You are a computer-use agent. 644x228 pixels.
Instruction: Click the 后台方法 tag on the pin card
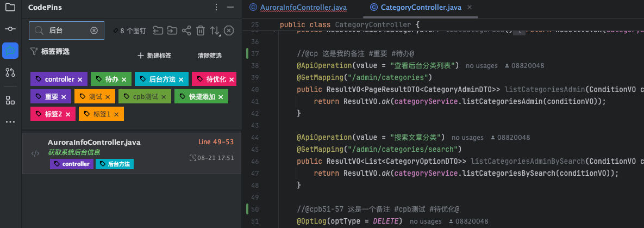tap(115, 164)
